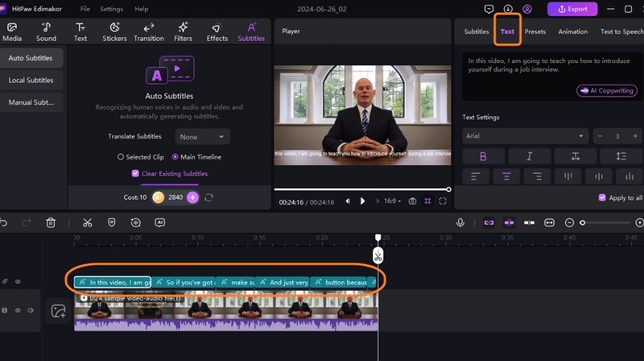Viewport: 644px width, 361px height.
Task: Click the AI Copywriting button
Action: [x=607, y=90]
